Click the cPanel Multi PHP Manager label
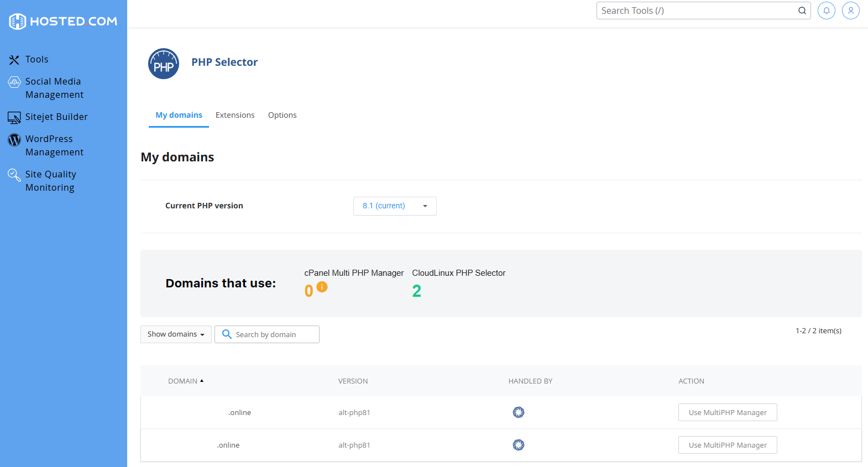The height and width of the screenshot is (467, 868). click(x=354, y=273)
